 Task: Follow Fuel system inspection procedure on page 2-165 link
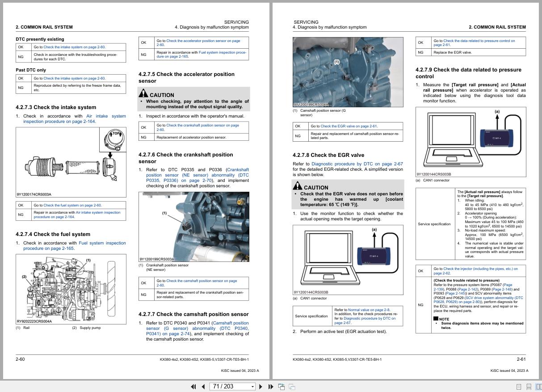click(x=75, y=245)
